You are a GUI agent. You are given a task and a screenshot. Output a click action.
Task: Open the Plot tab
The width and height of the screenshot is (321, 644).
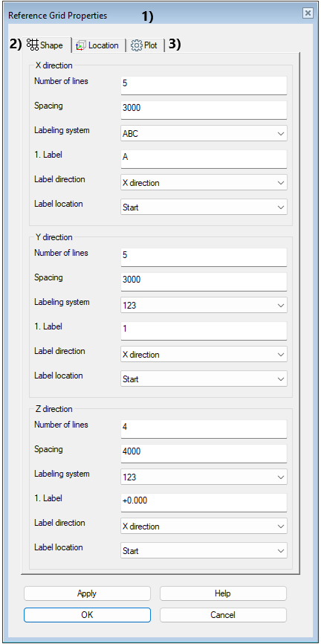pos(144,45)
